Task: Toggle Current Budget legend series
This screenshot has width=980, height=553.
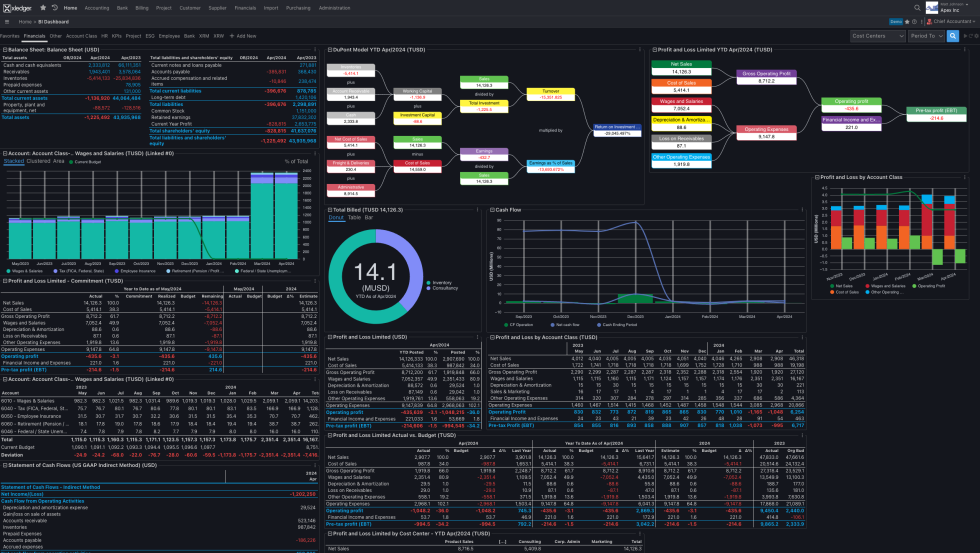Action: pos(87,161)
